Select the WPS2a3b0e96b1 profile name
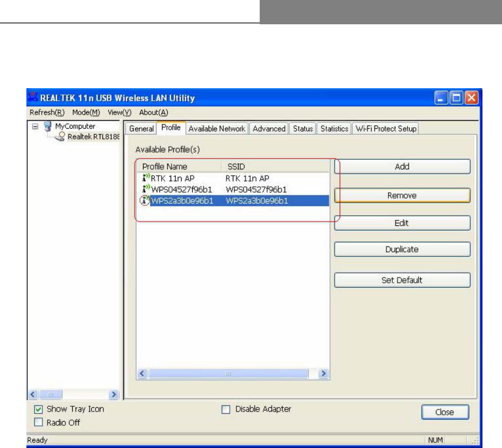This screenshot has height=448, width=502. (182, 201)
